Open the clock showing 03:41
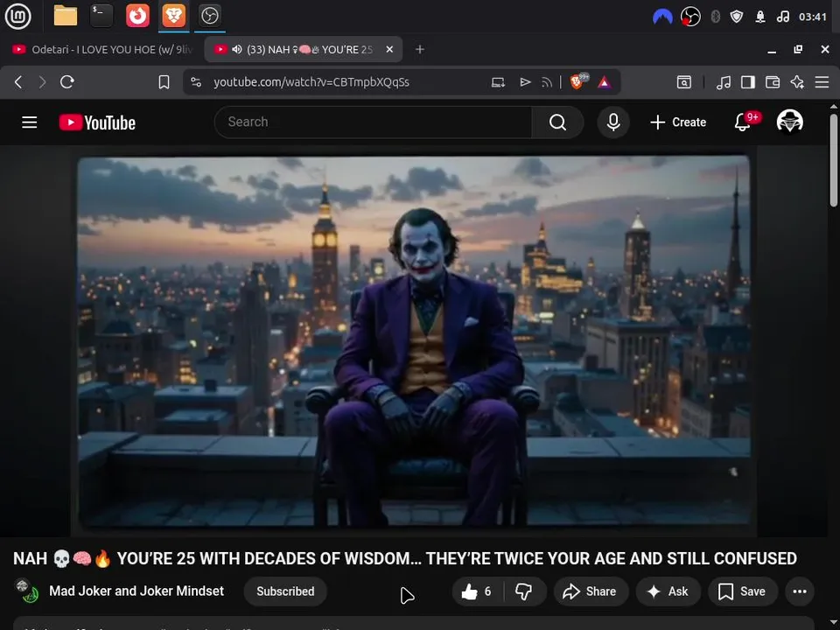 click(x=813, y=17)
